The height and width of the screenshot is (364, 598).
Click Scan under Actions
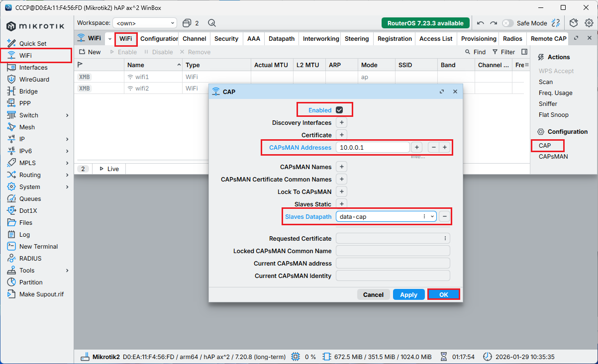tap(546, 82)
